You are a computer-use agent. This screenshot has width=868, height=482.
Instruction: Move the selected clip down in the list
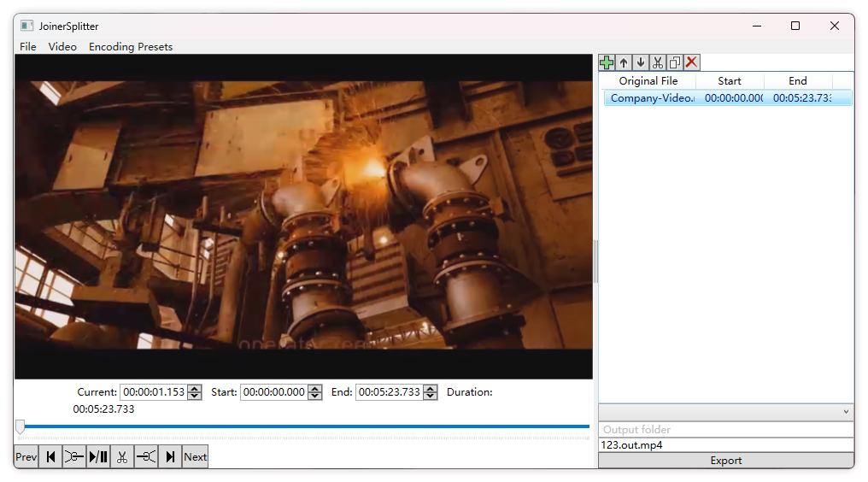point(641,62)
